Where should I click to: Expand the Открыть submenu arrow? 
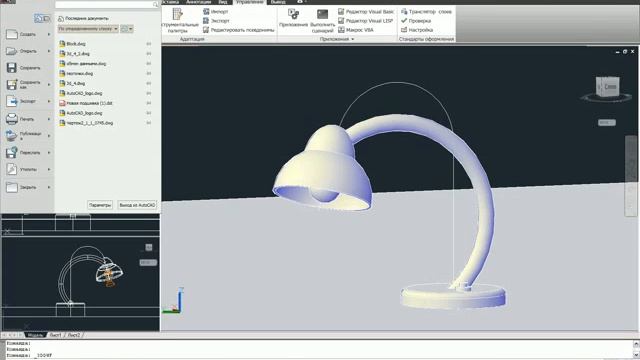tap(49, 51)
